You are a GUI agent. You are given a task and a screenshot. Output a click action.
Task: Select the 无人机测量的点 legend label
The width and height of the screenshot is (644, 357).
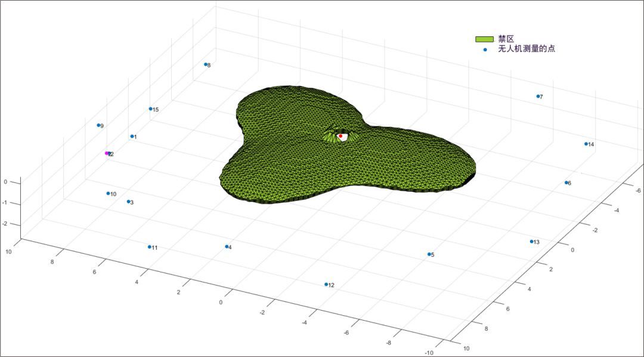pos(527,49)
